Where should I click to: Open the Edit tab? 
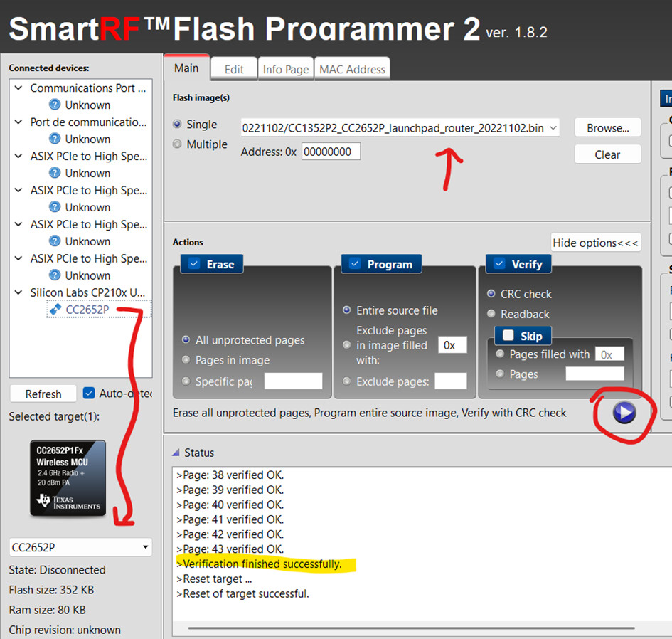point(234,70)
